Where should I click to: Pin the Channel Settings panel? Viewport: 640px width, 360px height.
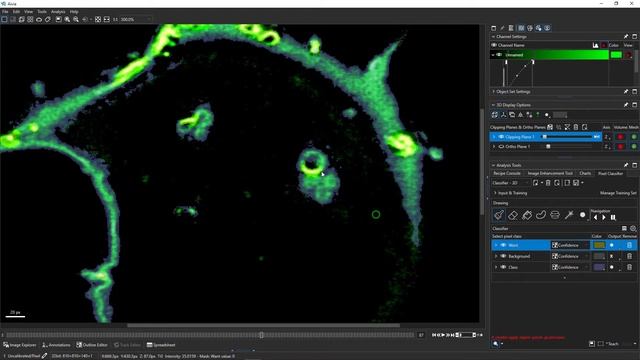(626, 37)
